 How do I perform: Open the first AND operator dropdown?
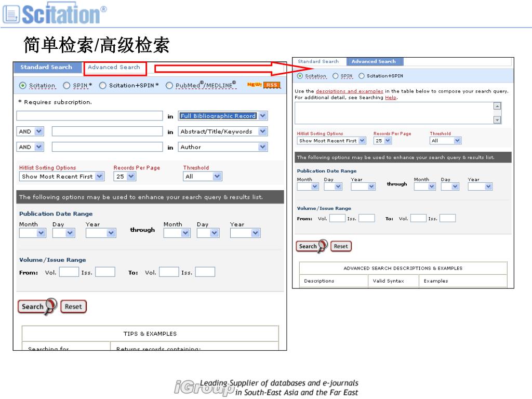pyautogui.click(x=30, y=131)
